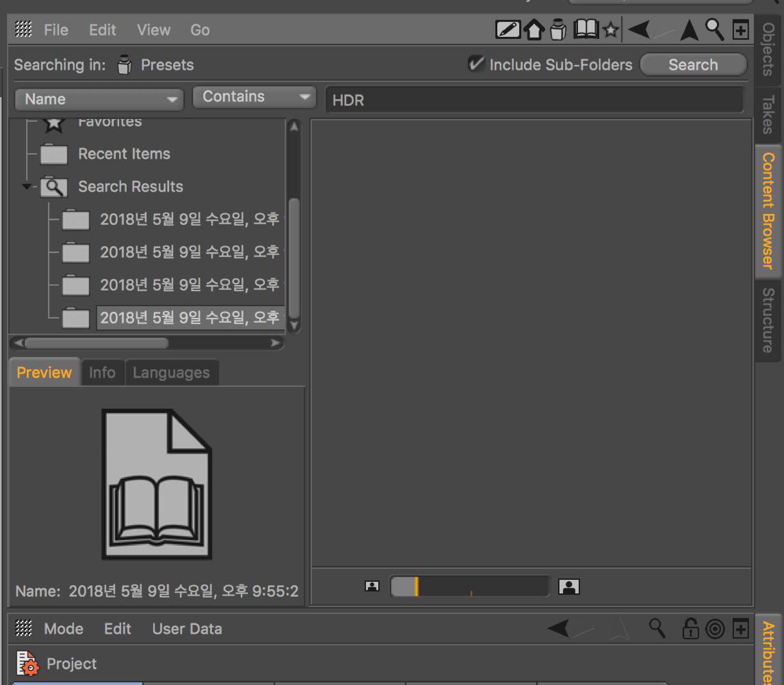Screen dimensions: 784x685
Task: Go back with Content Browser left arrow
Action: pos(639,29)
